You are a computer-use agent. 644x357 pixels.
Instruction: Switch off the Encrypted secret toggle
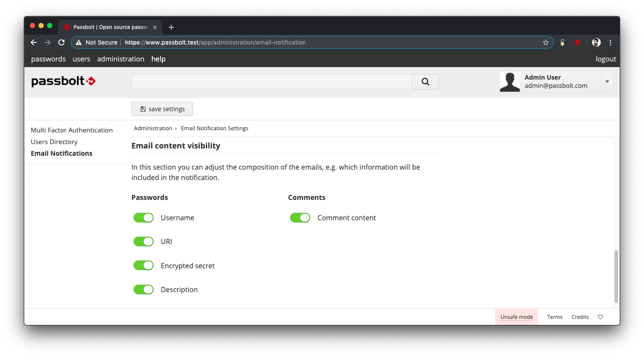click(144, 265)
